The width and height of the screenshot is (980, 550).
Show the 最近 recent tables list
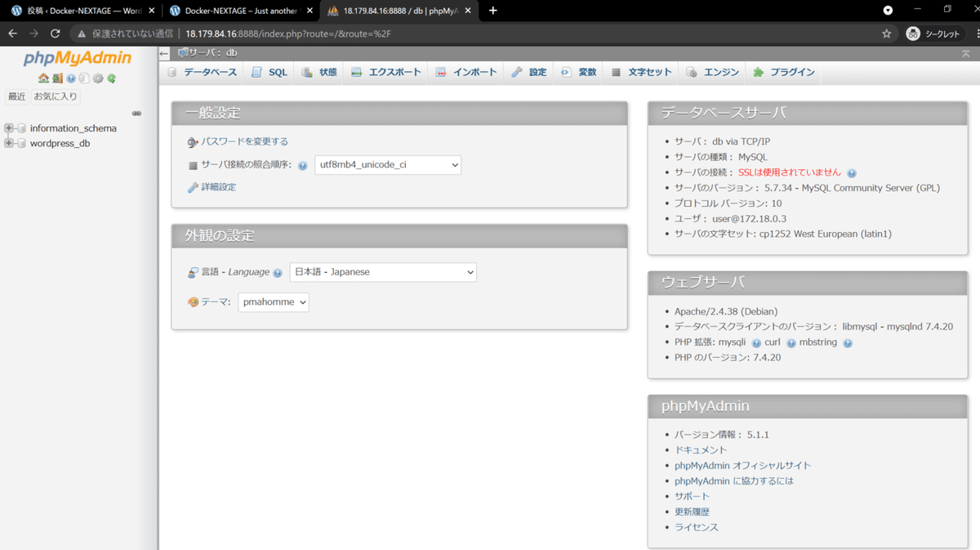pos(16,96)
